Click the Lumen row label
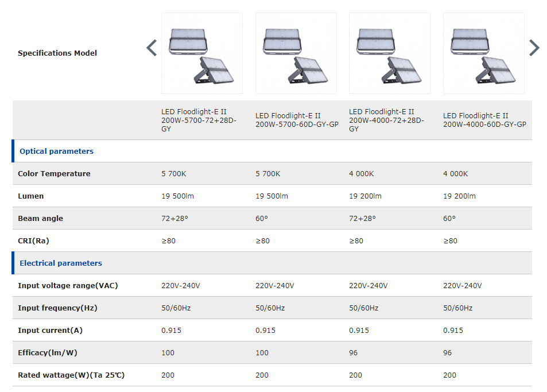The width and height of the screenshot is (547, 392). pyautogui.click(x=30, y=196)
